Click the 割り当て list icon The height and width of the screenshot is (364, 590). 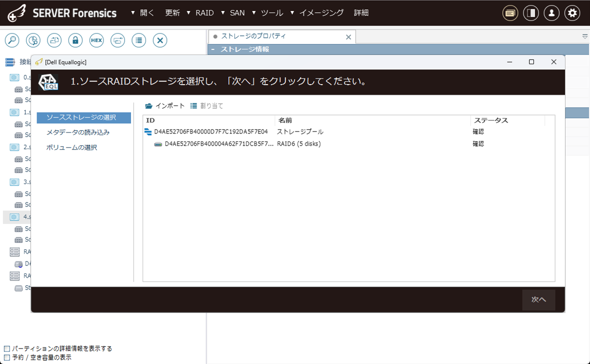[x=194, y=106]
